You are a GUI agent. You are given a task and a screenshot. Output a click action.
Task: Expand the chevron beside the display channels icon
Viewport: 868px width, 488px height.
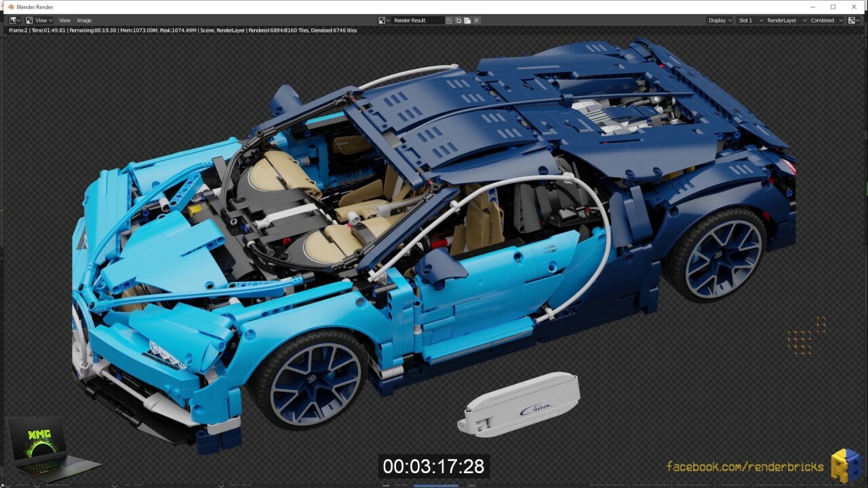pyautogui.click(x=859, y=20)
